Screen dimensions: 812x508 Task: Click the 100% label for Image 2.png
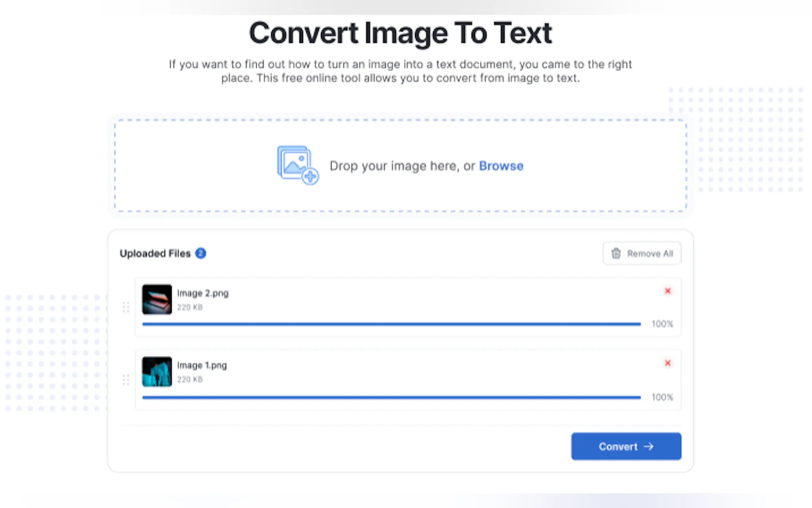point(662,324)
